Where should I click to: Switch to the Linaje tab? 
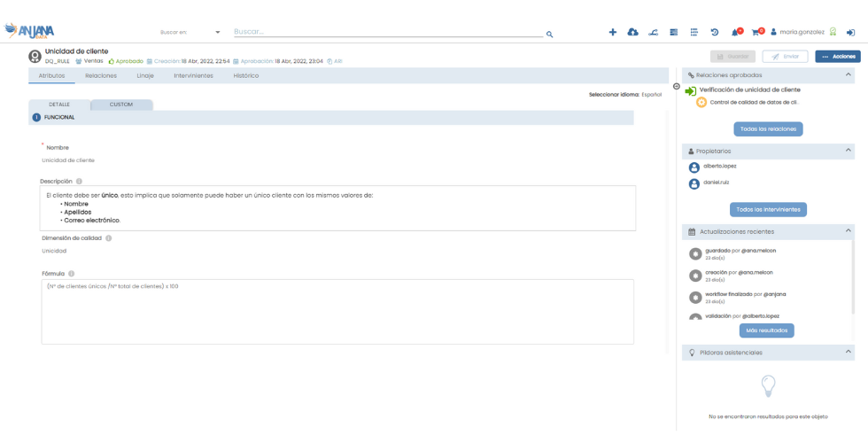pyautogui.click(x=145, y=76)
